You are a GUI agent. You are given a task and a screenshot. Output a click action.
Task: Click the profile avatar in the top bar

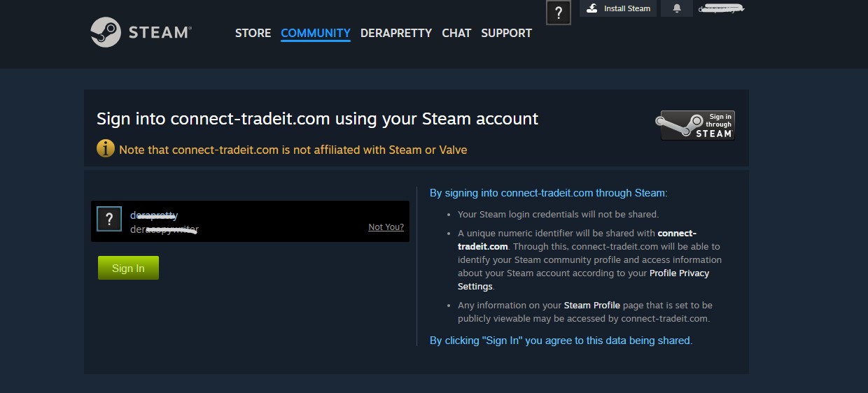click(x=558, y=12)
